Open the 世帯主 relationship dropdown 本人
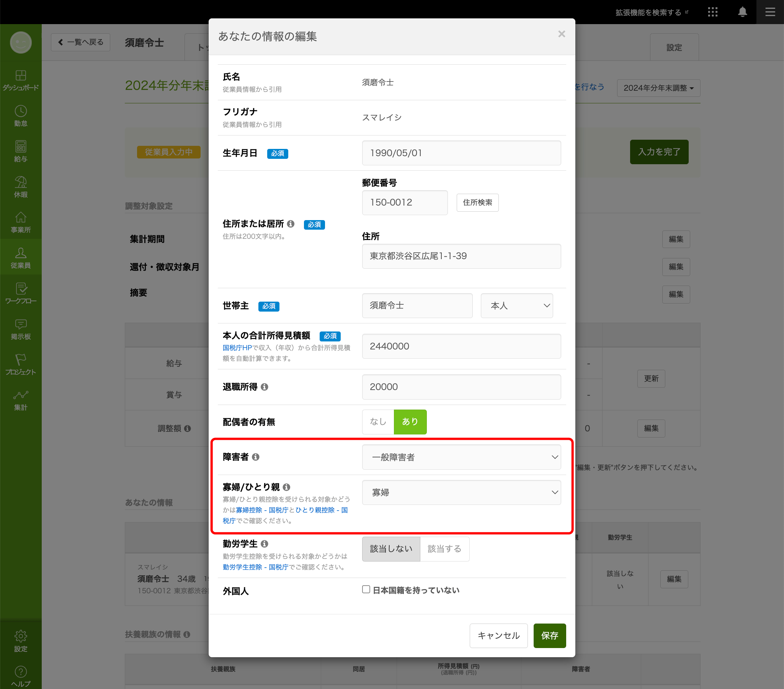This screenshot has height=689, width=784. (517, 305)
